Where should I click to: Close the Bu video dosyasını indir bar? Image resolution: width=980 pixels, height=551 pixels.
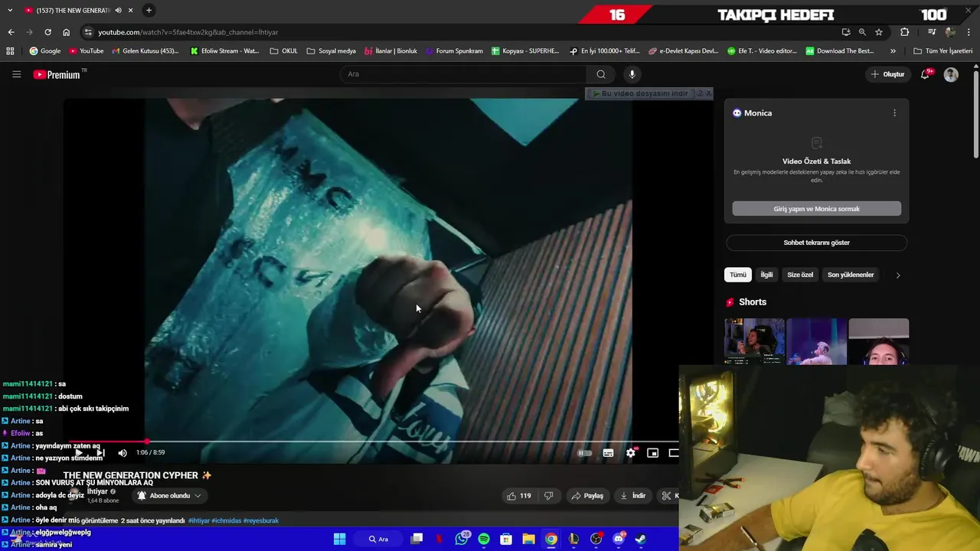click(708, 93)
